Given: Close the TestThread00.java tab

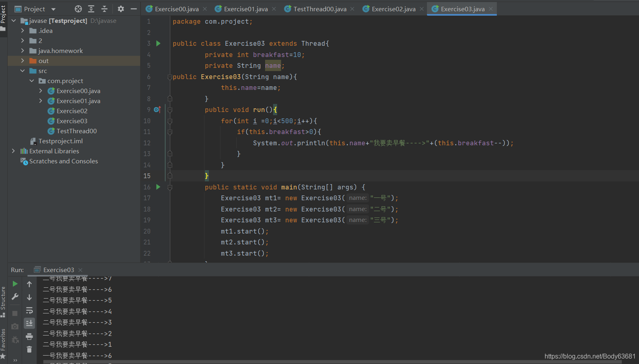Looking at the screenshot, I should tap(352, 9).
